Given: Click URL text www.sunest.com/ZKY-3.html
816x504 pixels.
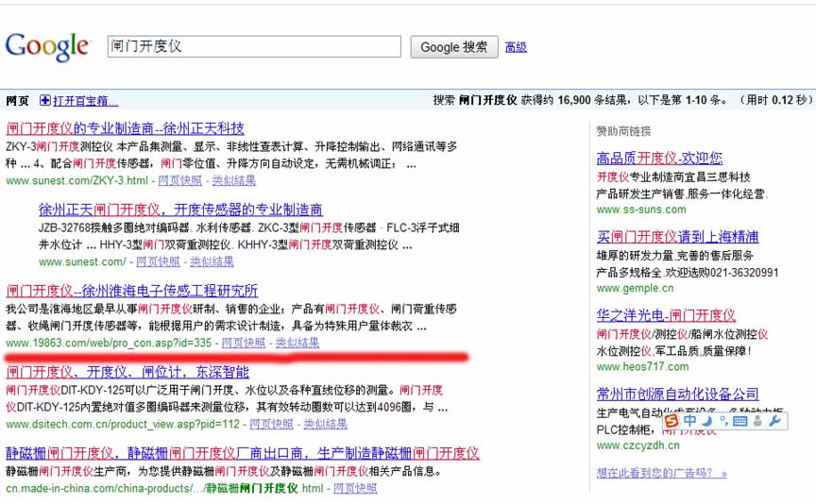Looking at the screenshot, I should (x=77, y=180).
